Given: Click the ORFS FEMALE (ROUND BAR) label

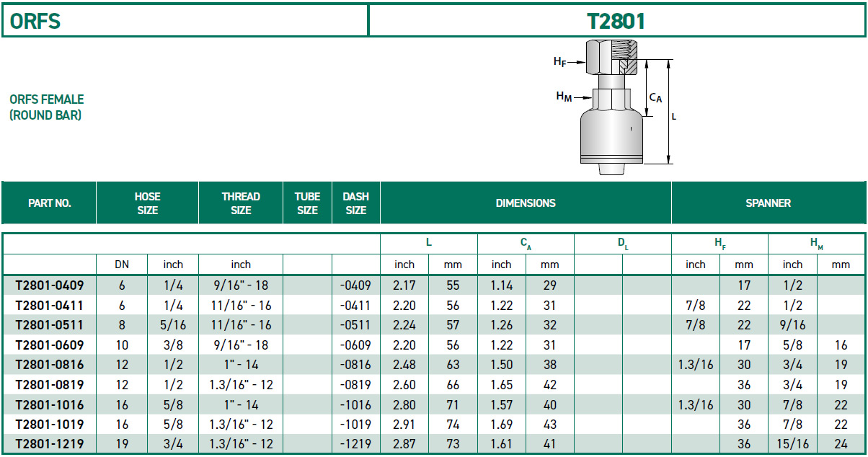Looking at the screenshot, I should [46, 107].
